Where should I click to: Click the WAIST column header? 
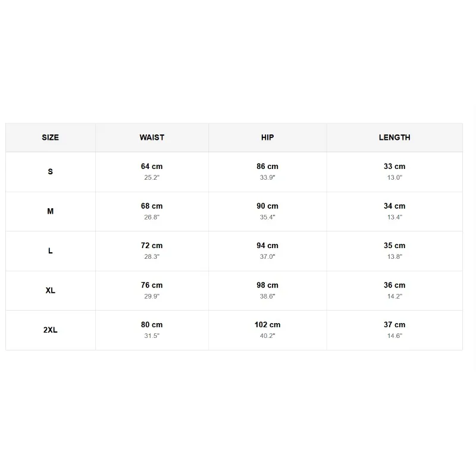pyautogui.click(x=152, y=137)
